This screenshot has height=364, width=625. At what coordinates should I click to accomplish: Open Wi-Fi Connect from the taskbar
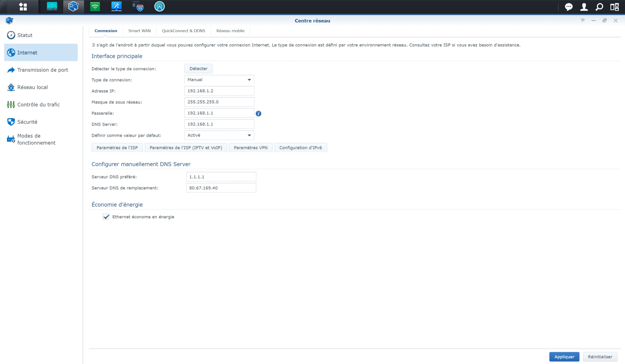[x=95, y=7]
